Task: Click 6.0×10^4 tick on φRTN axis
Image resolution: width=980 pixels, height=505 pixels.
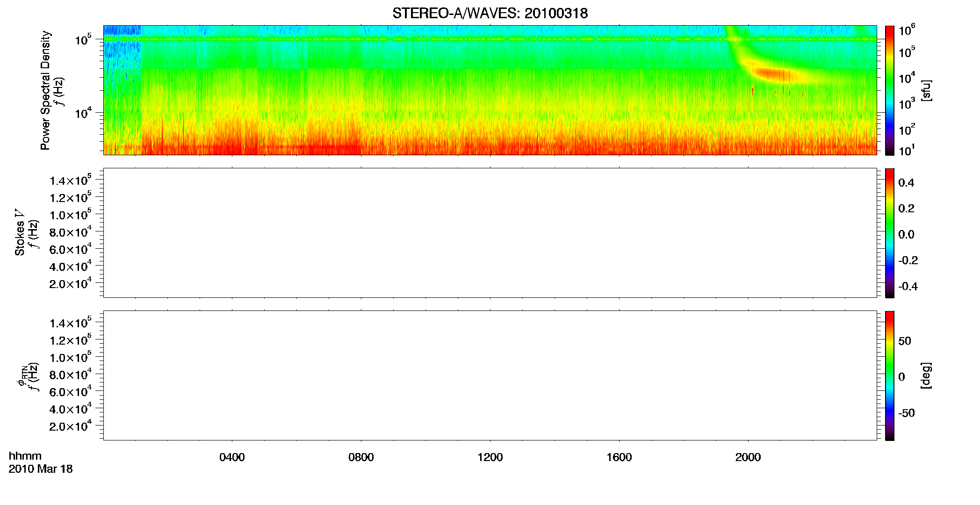Action: pyautogui.click(x=71, y=392)
